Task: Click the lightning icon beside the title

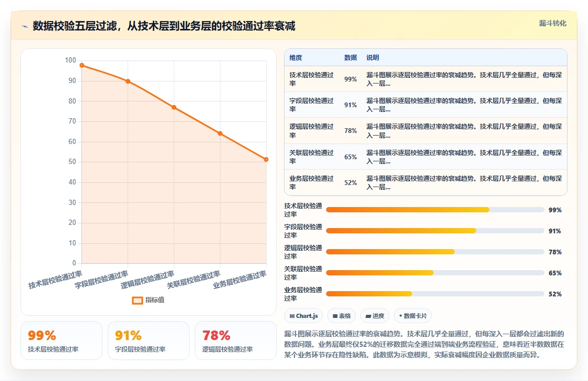Action: coord(25,26)
